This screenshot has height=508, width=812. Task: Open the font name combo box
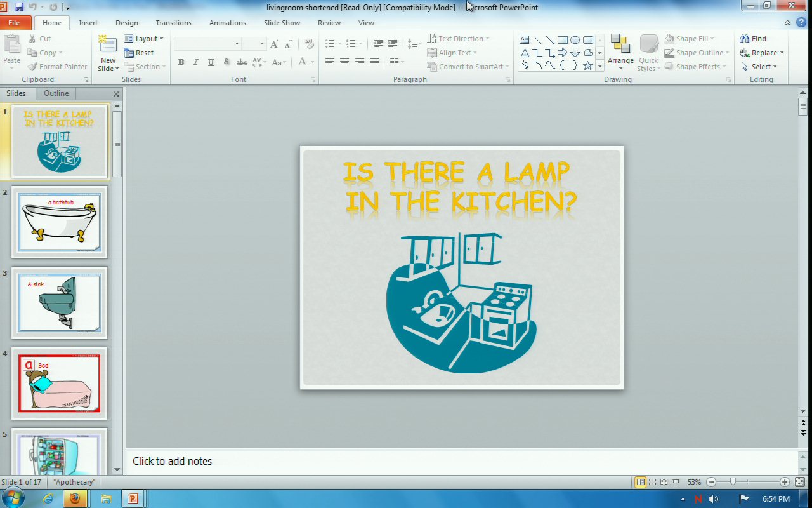[x=207, y=44]
